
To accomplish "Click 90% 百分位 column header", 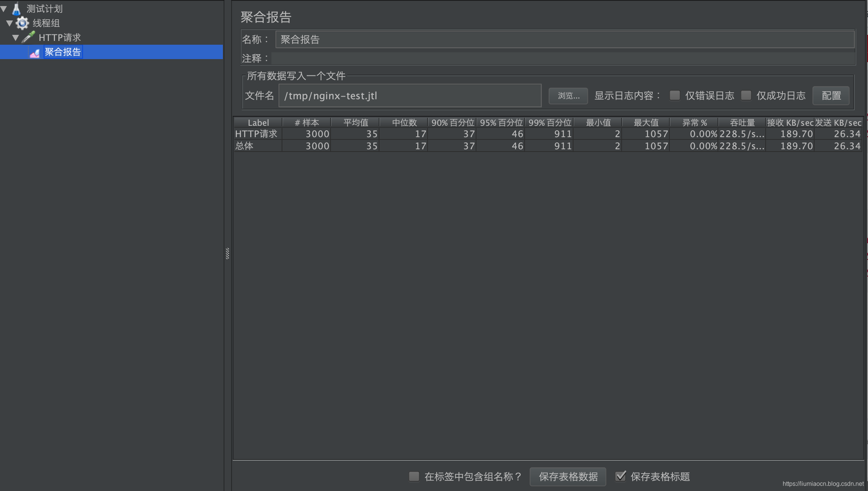I will pyautogui.click(x=452, y=122).
